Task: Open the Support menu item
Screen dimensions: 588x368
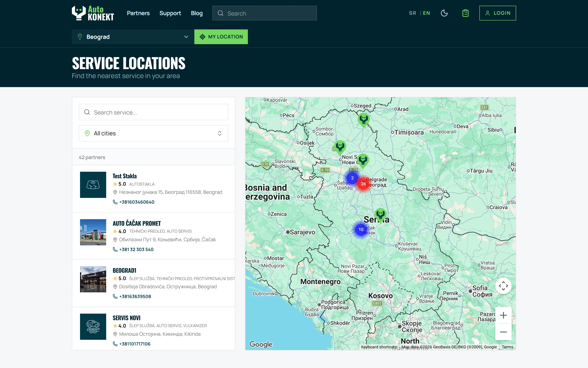Action: 170,13
